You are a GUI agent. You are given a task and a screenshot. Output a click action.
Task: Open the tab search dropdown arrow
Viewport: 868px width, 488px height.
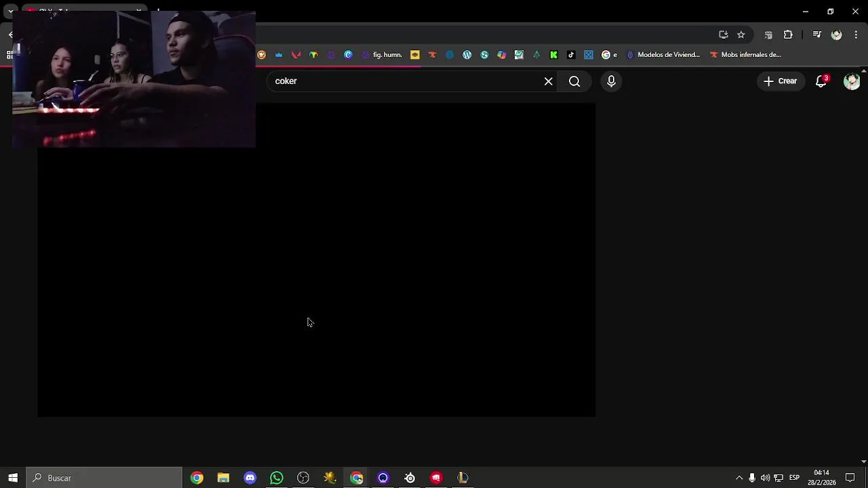10,12
